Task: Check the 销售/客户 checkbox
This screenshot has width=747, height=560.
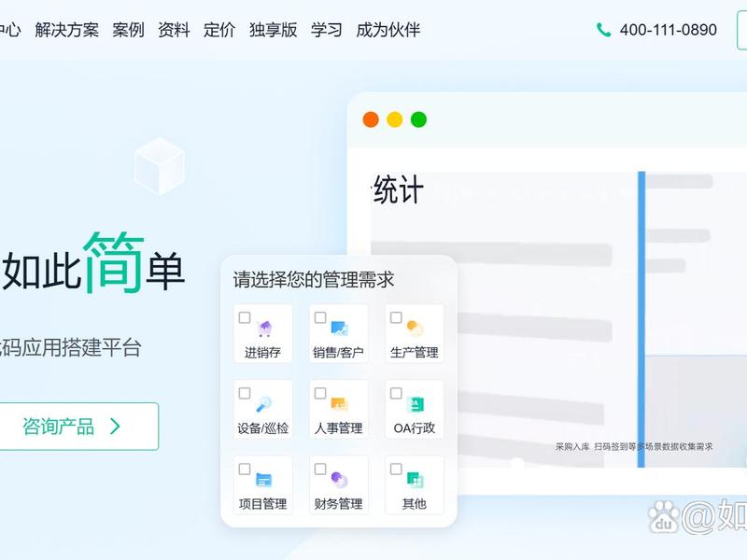Action: 320,317
